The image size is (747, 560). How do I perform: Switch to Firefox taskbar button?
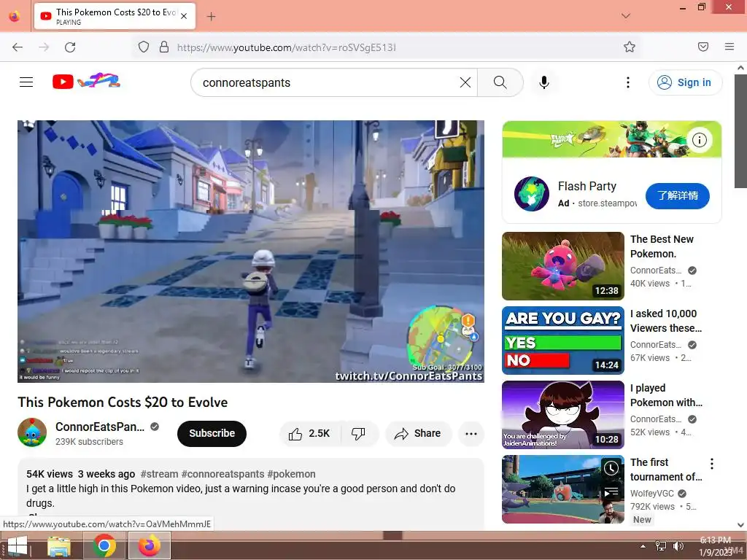[x=150, y=545]
